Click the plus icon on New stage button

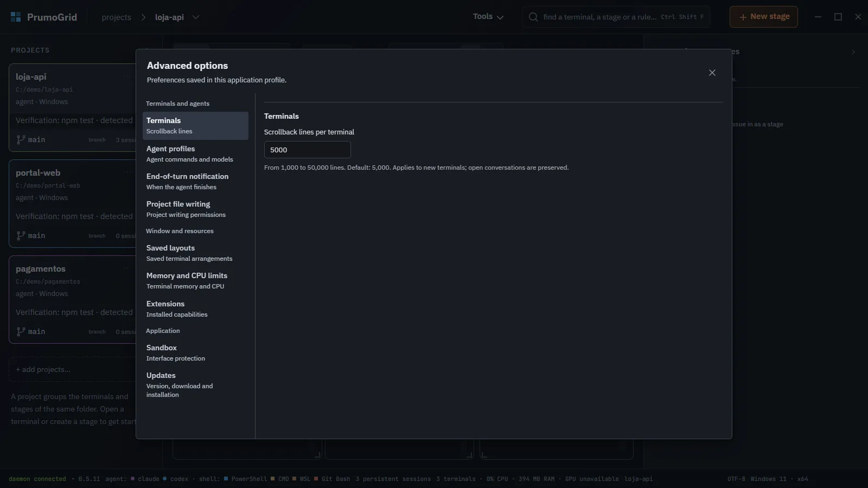point(743,17)
